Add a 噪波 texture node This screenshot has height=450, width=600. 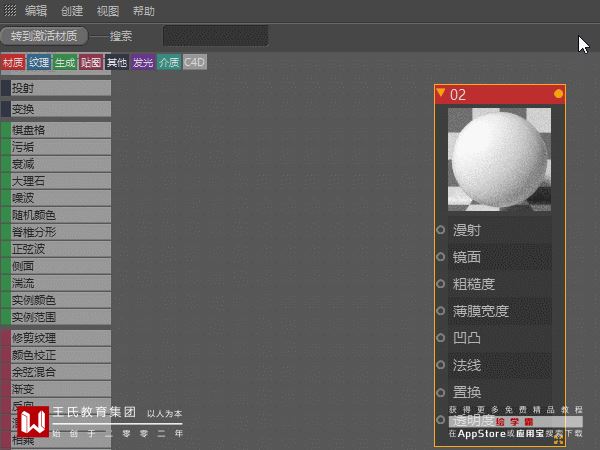point(56,198)
